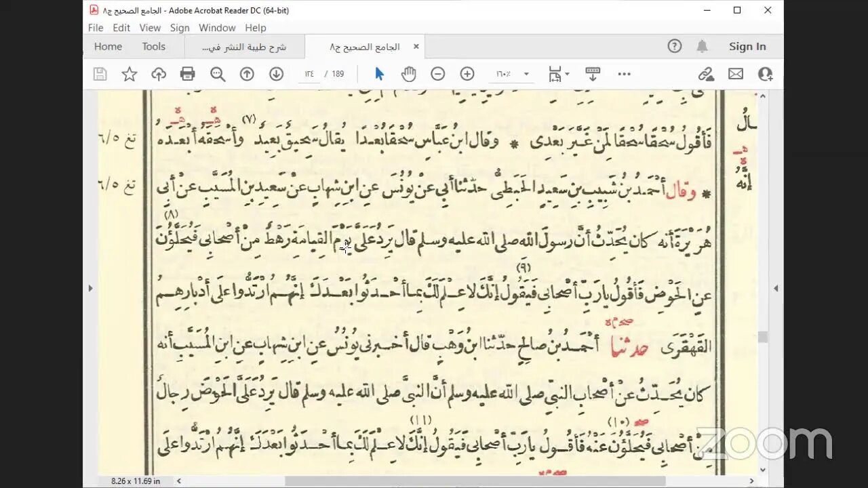Viewport: 868px width, 488px height.
Task: Upload document to cloud icon
Action: point(159,74)
